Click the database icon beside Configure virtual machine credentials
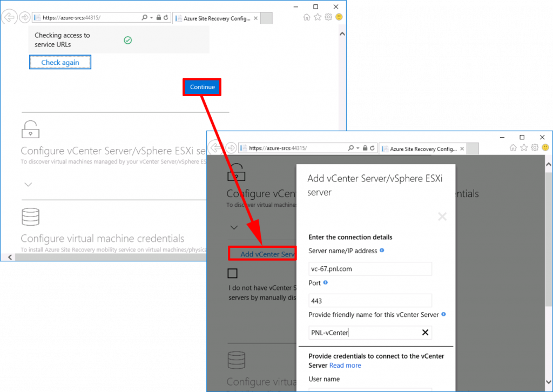This screenshot has height=392, width=553. click(x=31, y=217)
